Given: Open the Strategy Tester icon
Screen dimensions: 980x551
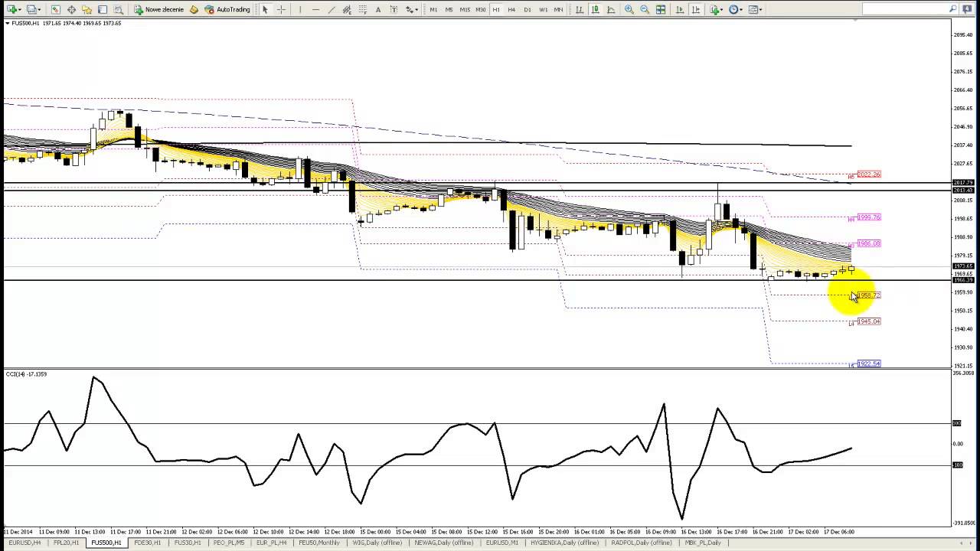Looking at the screenshot, I should point(118,9).
